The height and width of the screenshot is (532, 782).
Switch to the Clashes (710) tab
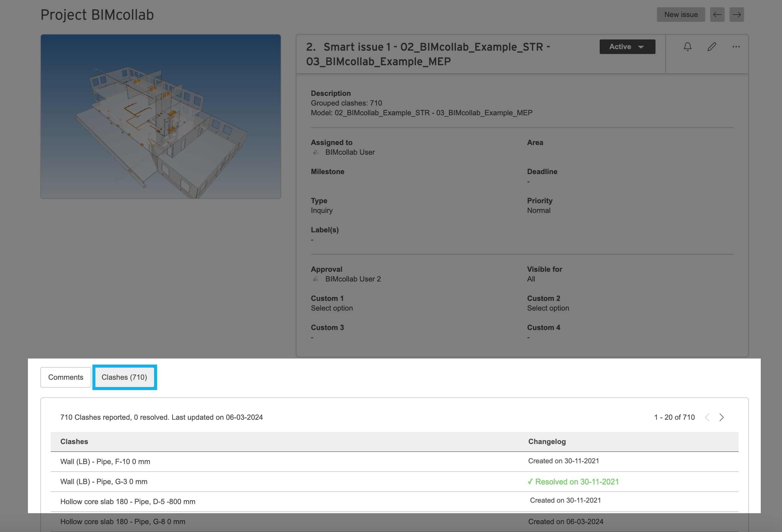pos(124,377)
